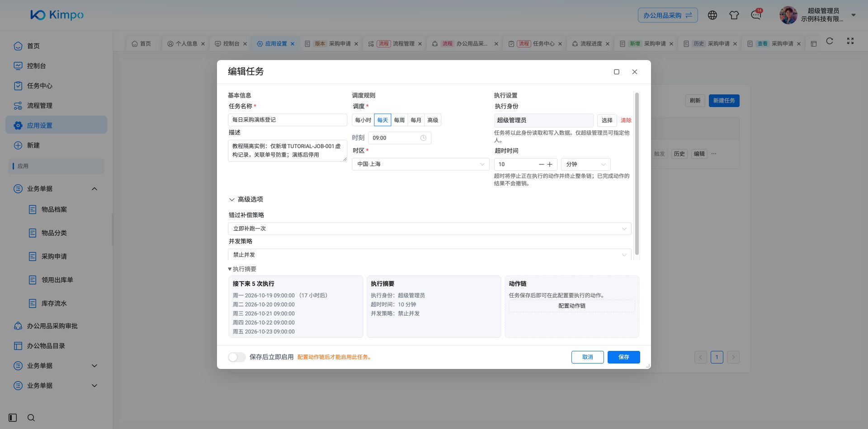868x429 pixels.
Task: Switch to the 任务中心 tab
Action: 535,44
